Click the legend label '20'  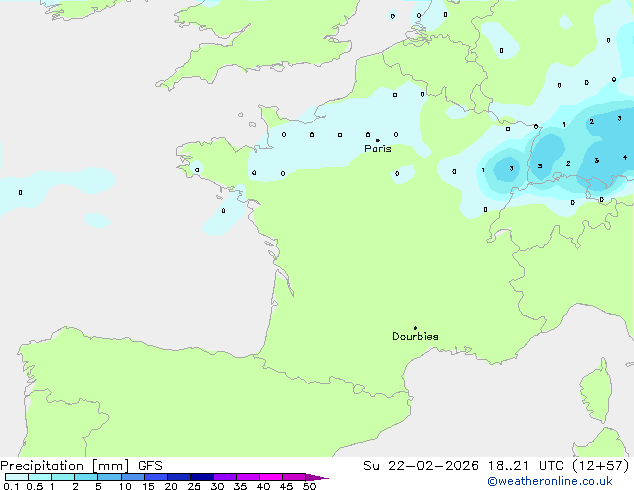click(x=171, y=486)
